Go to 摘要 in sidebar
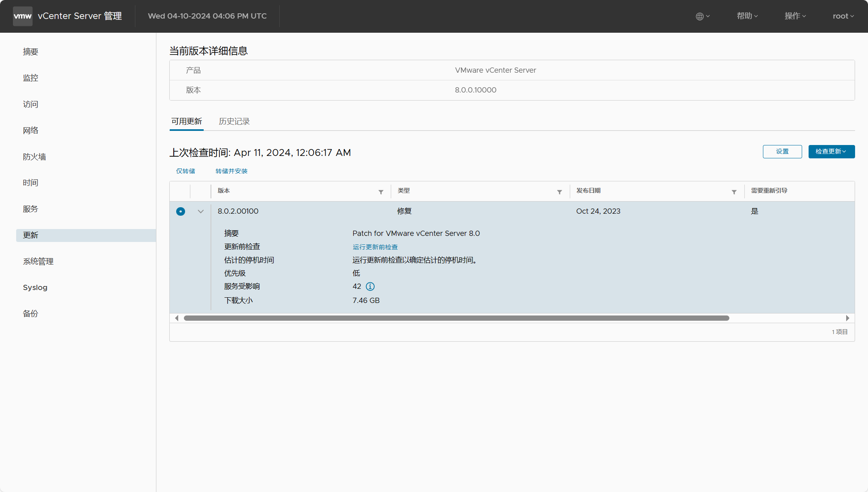Screen dimensions: 868x492 pos(30,52)
